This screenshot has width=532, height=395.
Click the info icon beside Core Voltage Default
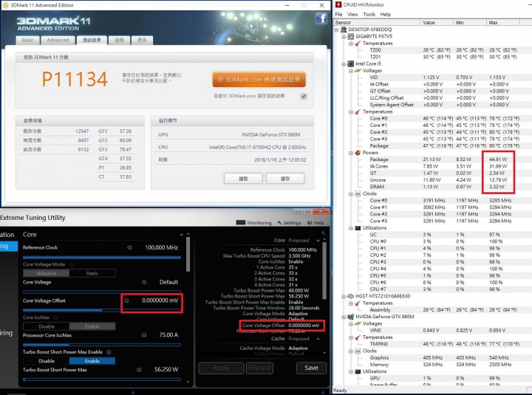[x=144, y=282]
